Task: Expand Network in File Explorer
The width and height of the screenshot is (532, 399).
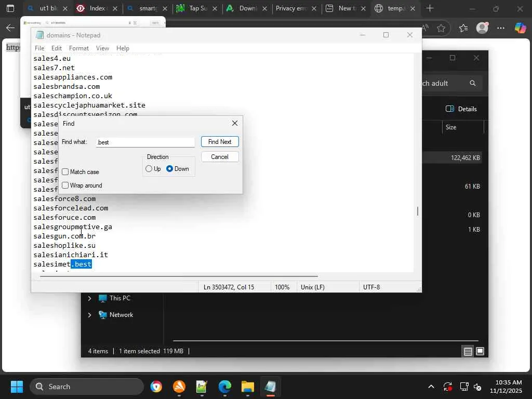Action: (89, 315)
